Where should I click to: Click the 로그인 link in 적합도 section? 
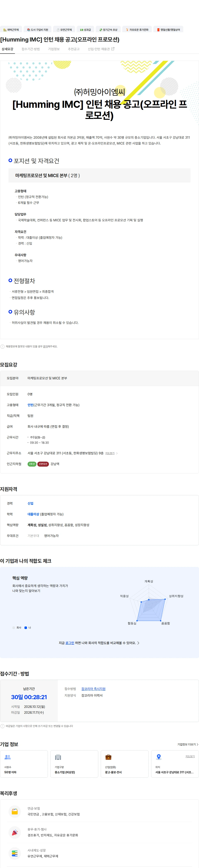tap(70, 643)
